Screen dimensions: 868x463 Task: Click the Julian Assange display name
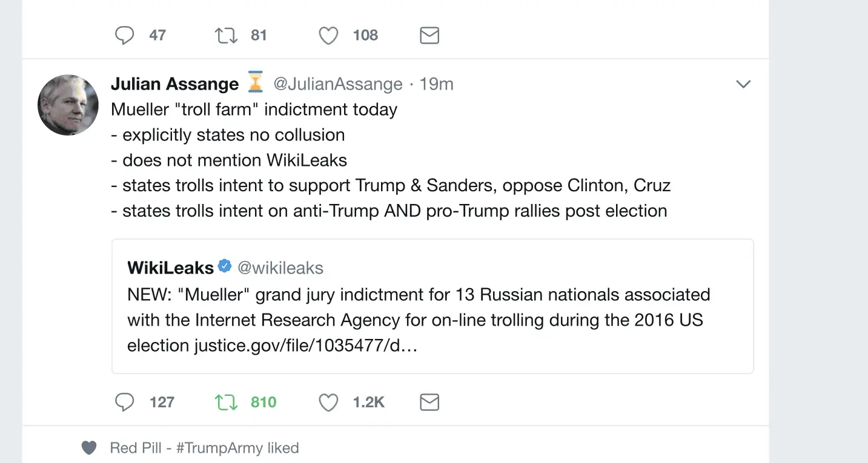(x=174, y=84)
